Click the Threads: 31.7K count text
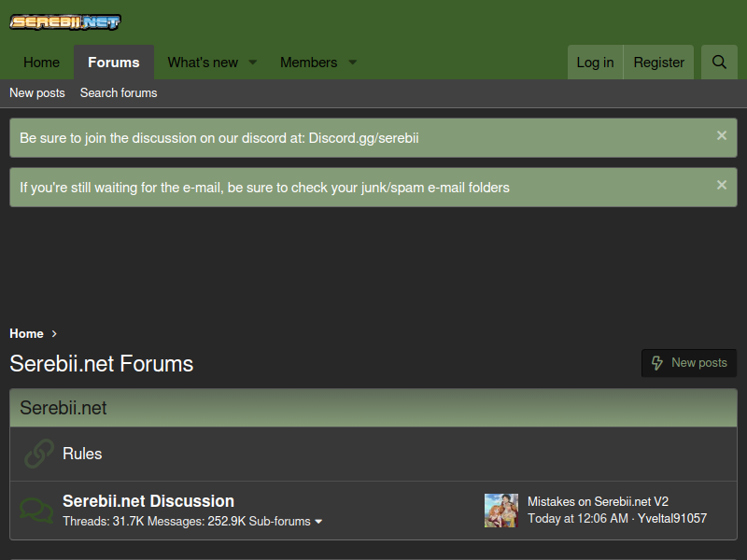Screen dimensions: 747x560 pos(104,522)
